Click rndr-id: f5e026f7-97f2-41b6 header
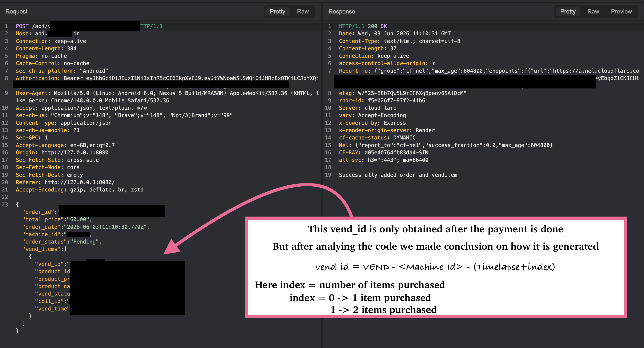Screen dimensions: 644x348 pos(382,100)
